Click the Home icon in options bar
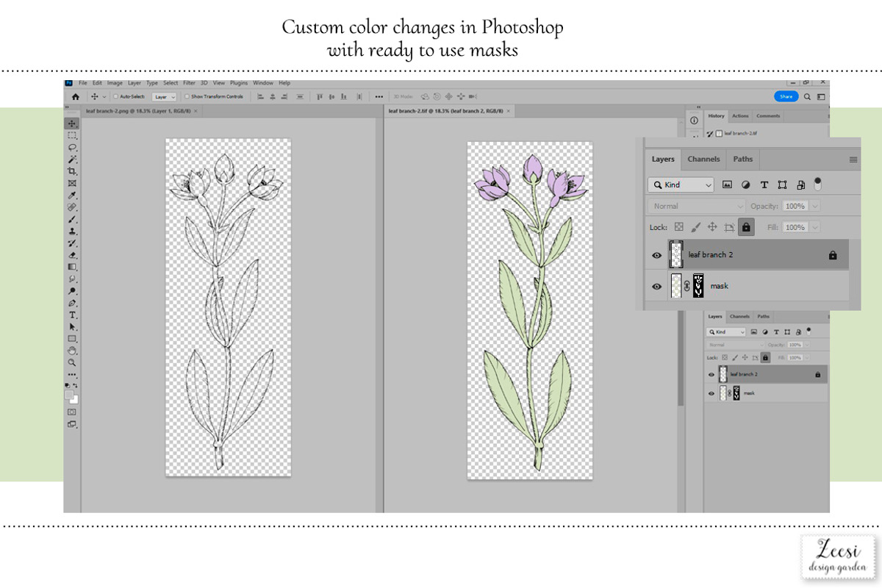This screenshot has height=588, width=882. click(75, 96)
